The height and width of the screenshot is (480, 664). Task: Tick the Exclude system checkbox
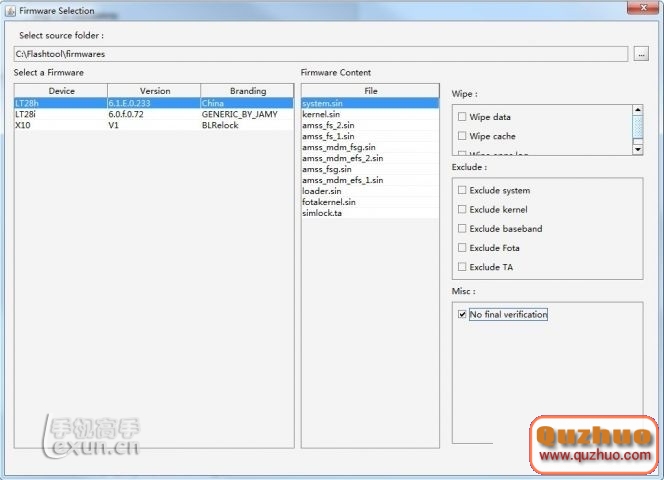tap(462, 190)
